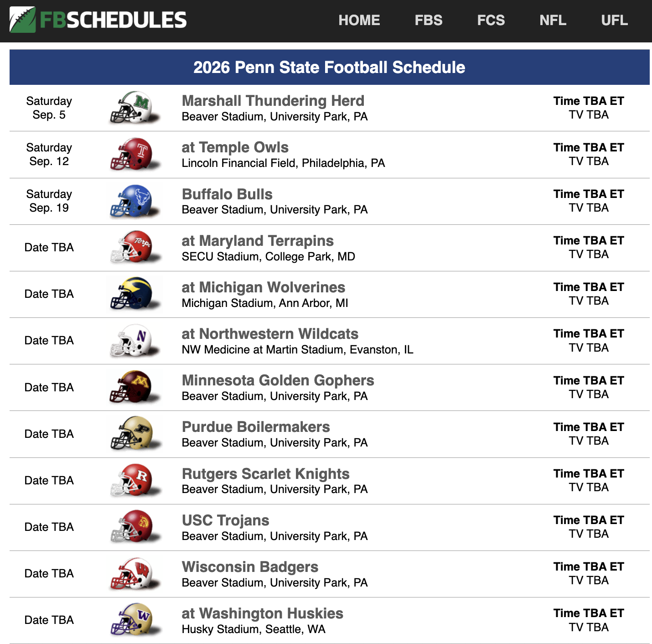Click the Marshall Thundering Herd helmet icon

point(135,108)
